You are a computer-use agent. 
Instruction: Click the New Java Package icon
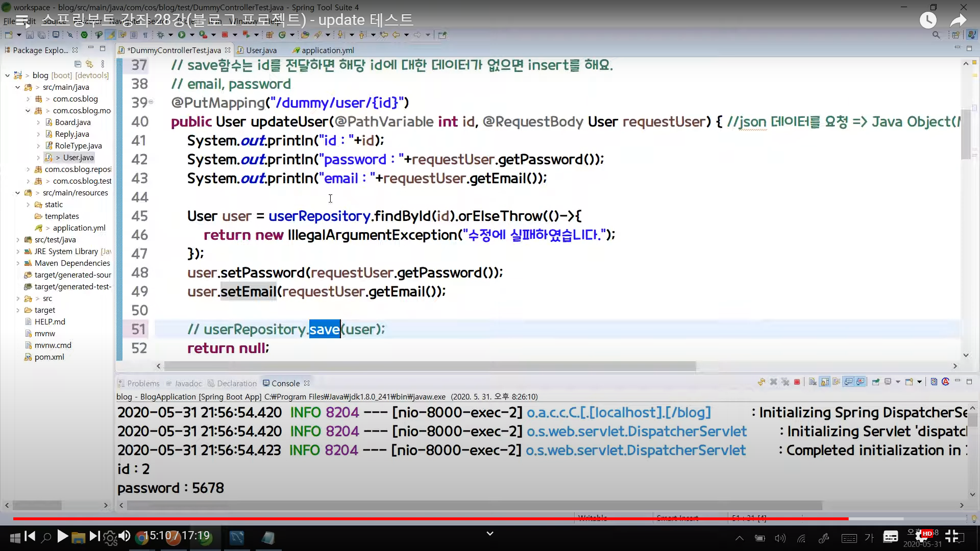[x=269, y=35]
